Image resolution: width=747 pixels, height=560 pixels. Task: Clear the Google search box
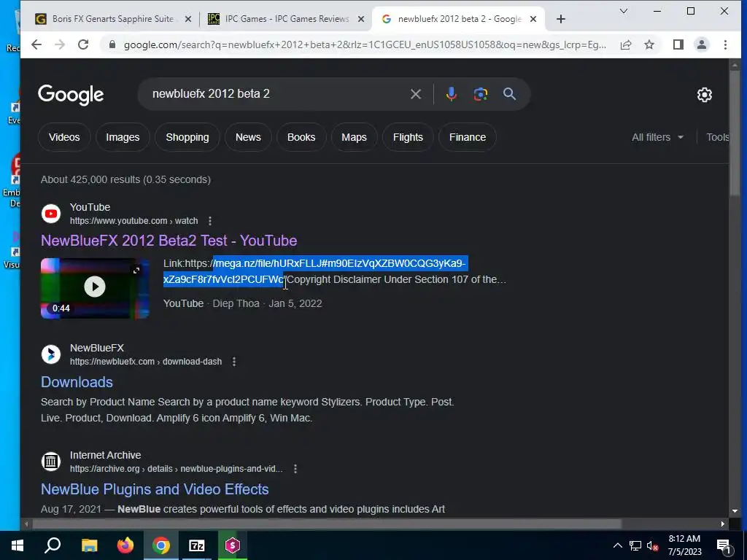click(416, 94)
